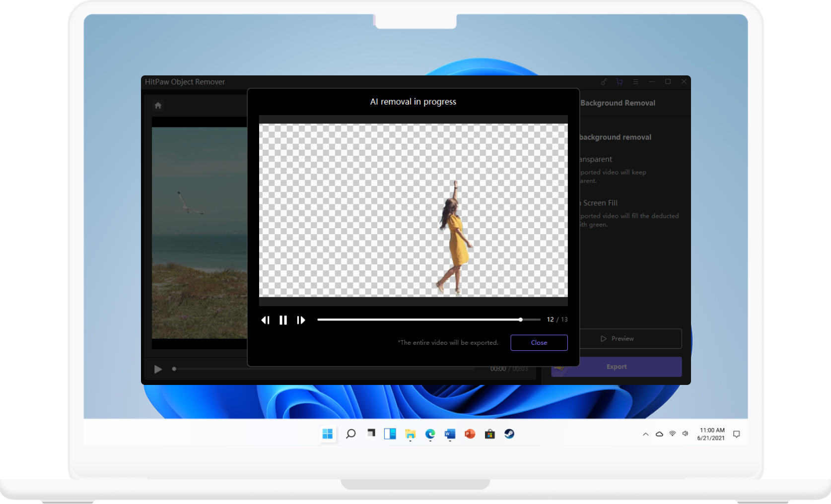831x504 pixels.
Task: Open the Home screen in HitPaw
Action: 157,105
